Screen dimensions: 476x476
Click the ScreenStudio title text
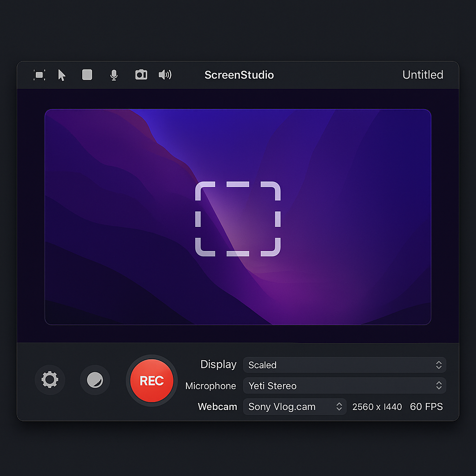pos(239,75)
